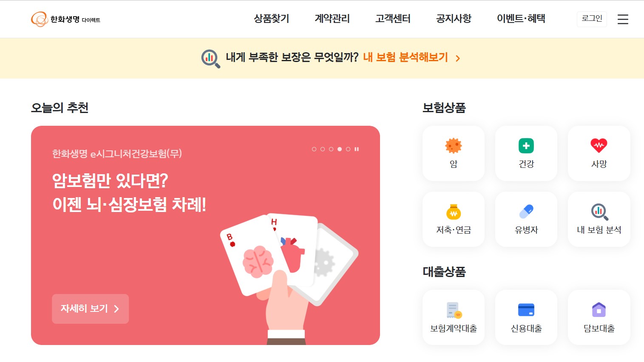Select the 보험계약대출 document icon
Screen dimensions: 644x362
click(x=454, y=310)
